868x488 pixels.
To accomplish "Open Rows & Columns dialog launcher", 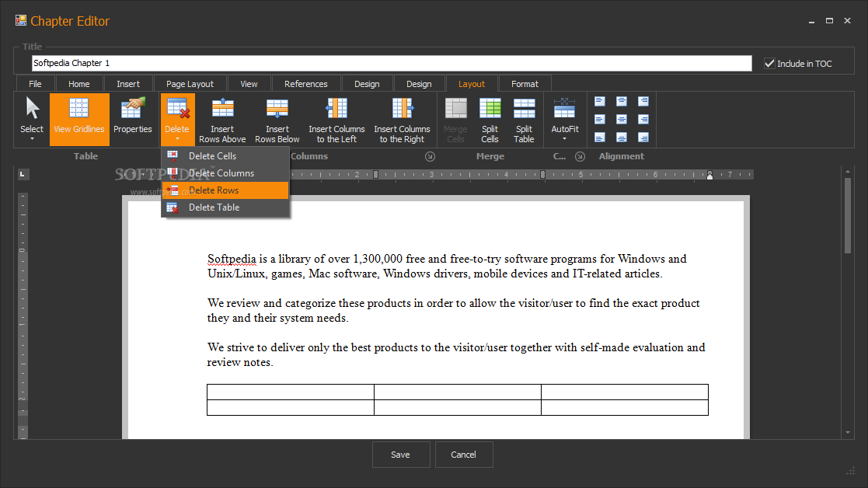I will coord(430,157).
